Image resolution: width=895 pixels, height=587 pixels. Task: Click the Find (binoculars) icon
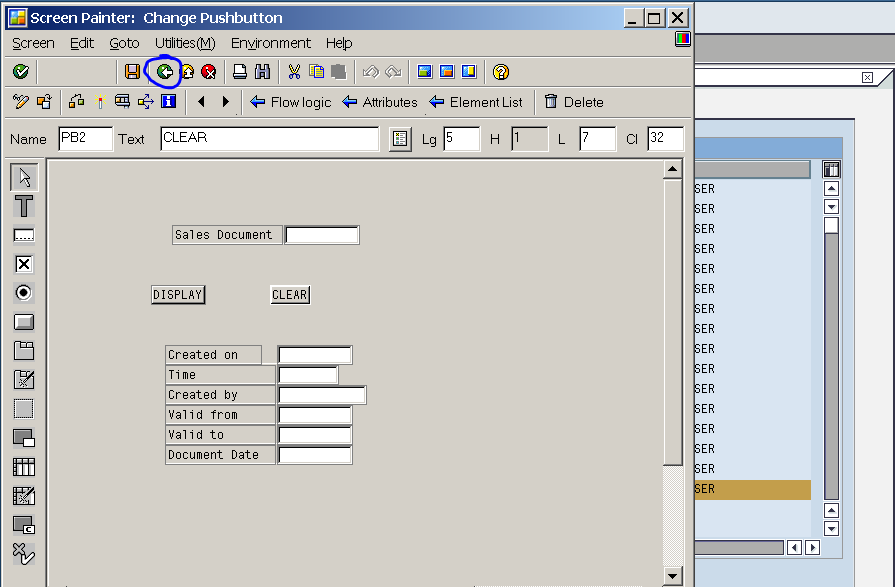tap(262, 71)
